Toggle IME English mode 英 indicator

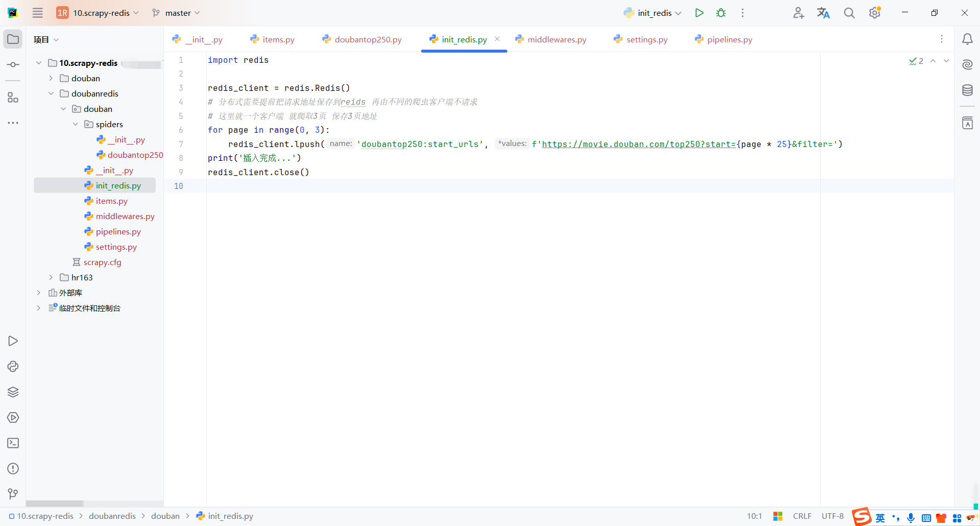pos(880,518)
